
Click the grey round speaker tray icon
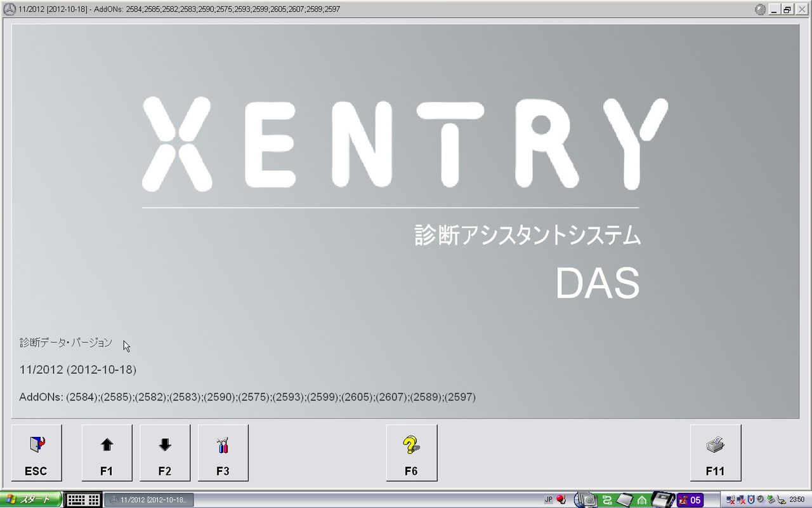(x=760, y=500)
